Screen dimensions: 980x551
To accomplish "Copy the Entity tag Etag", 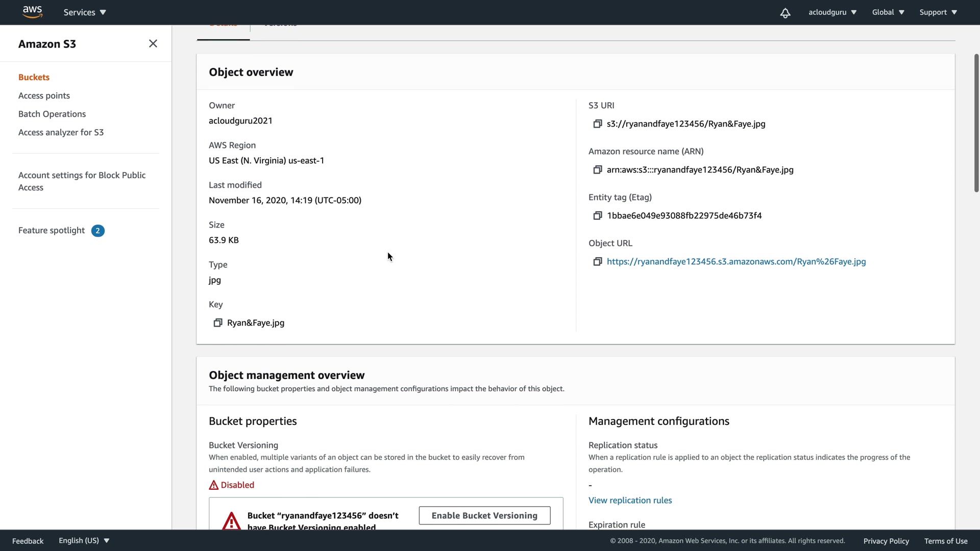I will click(x=597, y=216).
